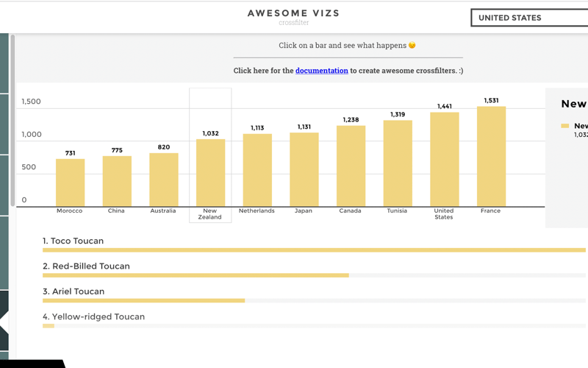Select the Tunisia bar
The width and height of the screenshot is (588, 368).
(x=398, y=163)
